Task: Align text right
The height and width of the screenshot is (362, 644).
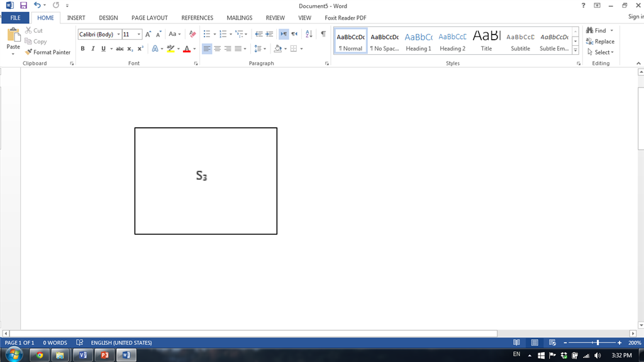Action: (x=228, y=48)
